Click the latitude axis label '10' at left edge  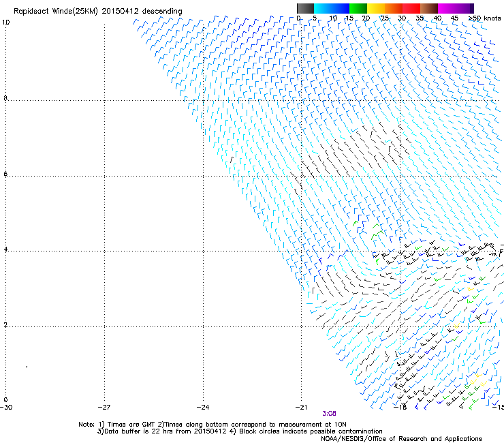click(5, 22)
